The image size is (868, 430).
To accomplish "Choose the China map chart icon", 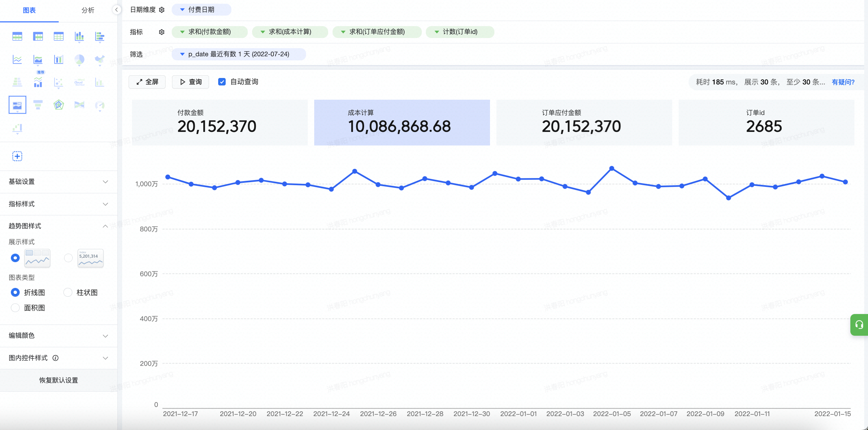I will tap(100, 60).
